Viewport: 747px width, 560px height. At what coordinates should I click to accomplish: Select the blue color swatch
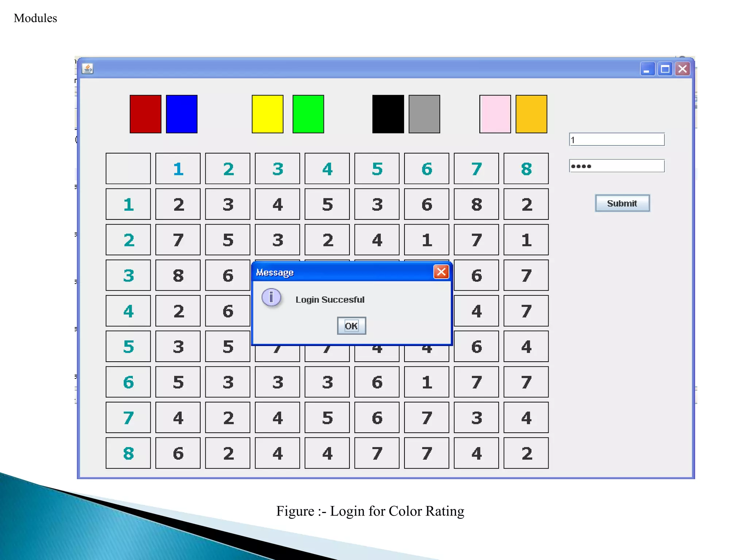click(x=182, y=114)
